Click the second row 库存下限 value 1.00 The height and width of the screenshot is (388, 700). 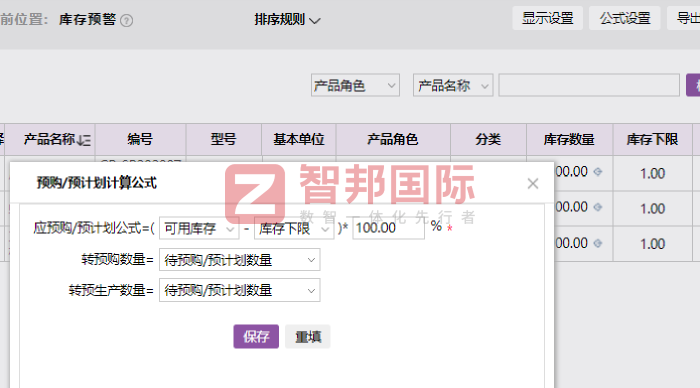652,209
